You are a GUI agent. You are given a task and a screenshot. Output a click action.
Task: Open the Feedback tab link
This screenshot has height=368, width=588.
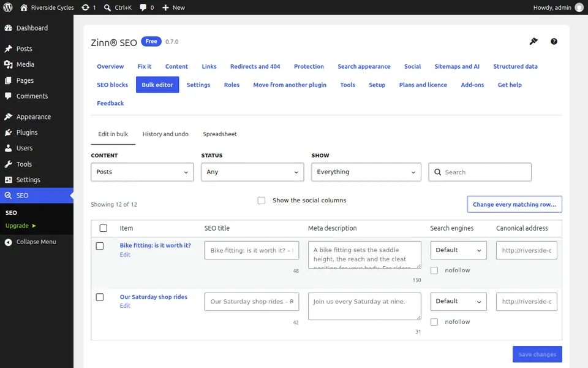pyautogui.click(x=110, y=103)
